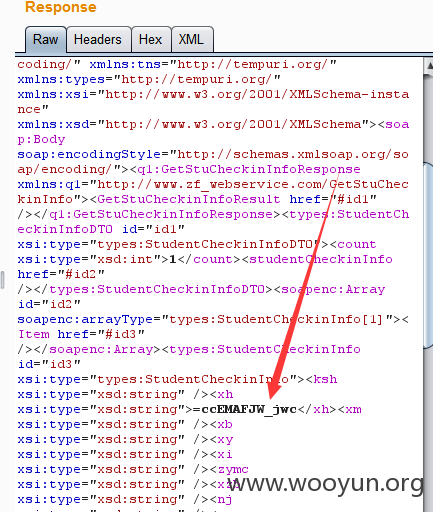The width and height of the screenshot is (433, 512).
Task: Switch to the Raw tab
Action: (x=45, y=40)
